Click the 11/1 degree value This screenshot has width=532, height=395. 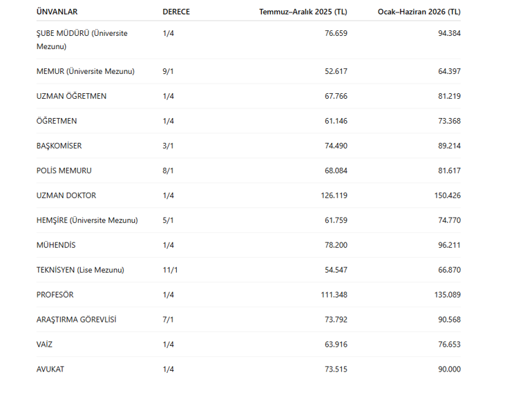click(170, 270)
